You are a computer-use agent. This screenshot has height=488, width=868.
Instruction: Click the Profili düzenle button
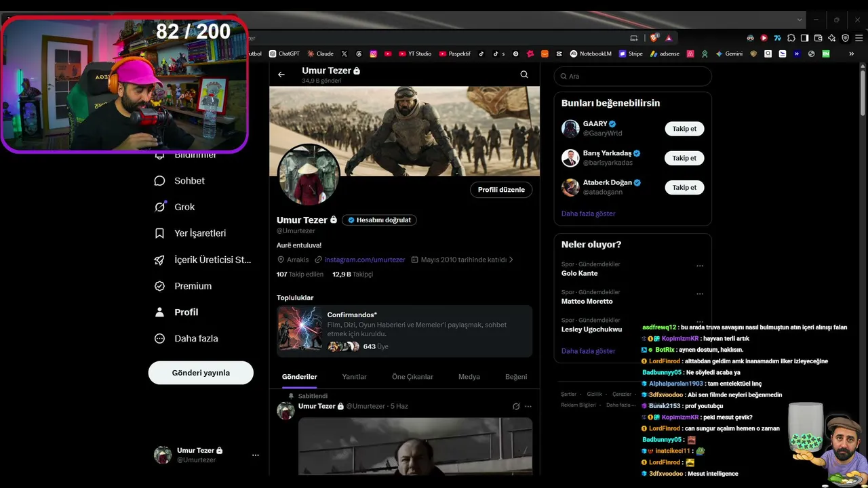click(x=501, y=190)
